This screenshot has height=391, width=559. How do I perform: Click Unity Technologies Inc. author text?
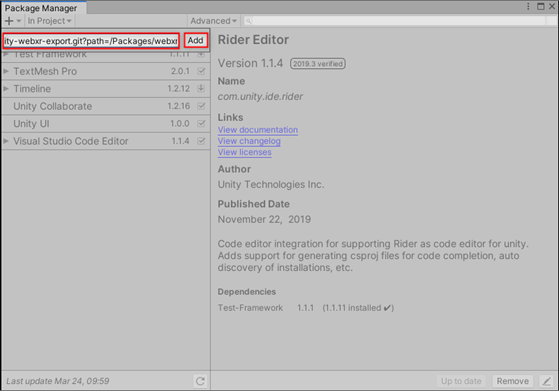pos(271,185)
